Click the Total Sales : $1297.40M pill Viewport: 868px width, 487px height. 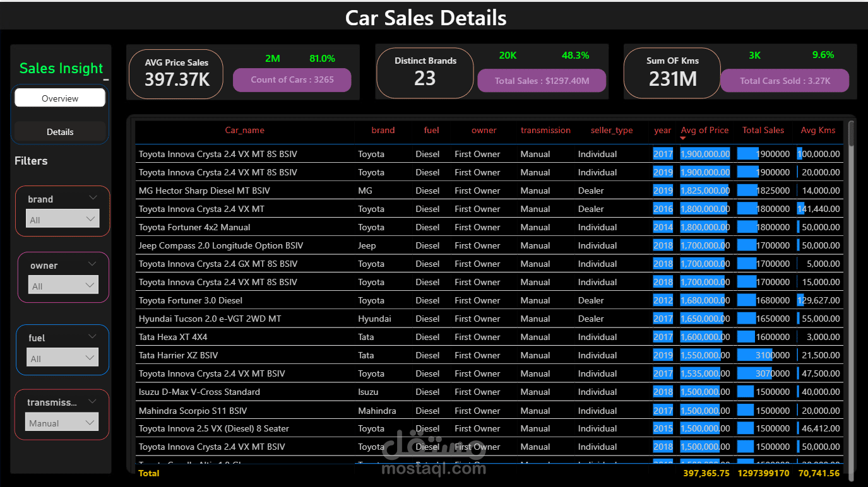tap(542, 80)
